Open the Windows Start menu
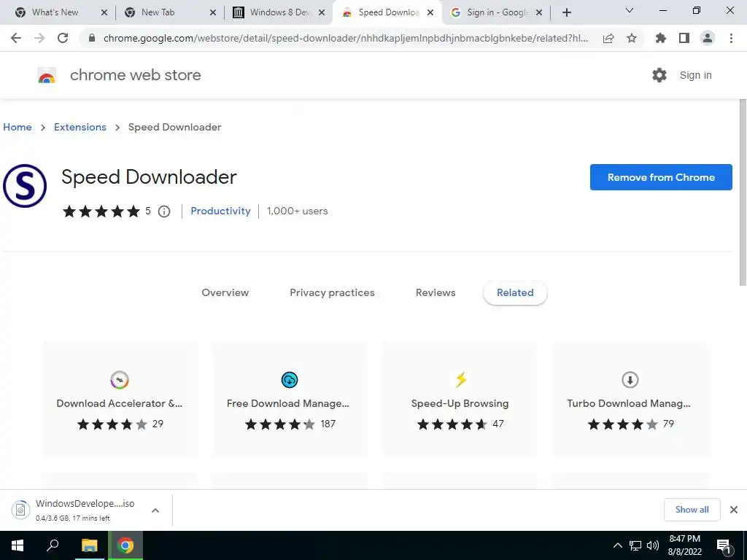747x560 pixels. click(18, 545)
